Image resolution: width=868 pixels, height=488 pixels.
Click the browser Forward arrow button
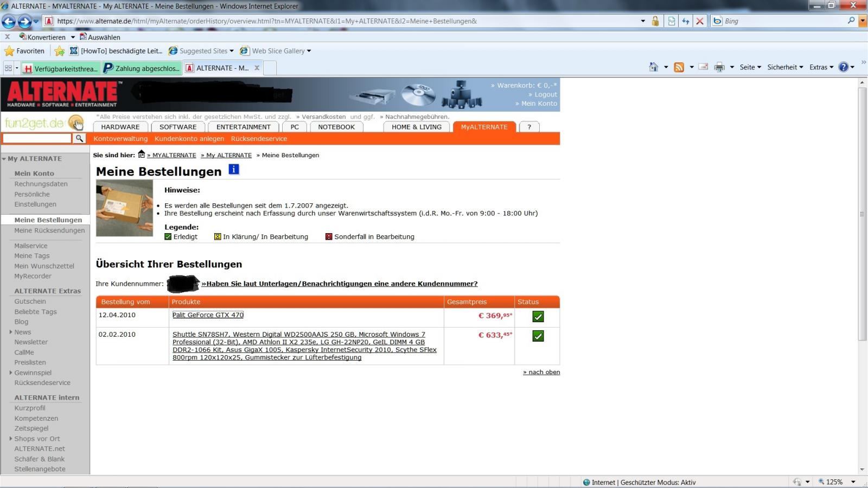tap(25, 22)
